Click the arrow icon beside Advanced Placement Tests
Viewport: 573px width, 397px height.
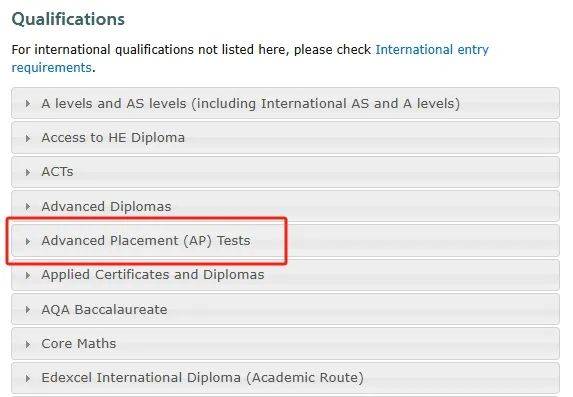pos(28,241)
